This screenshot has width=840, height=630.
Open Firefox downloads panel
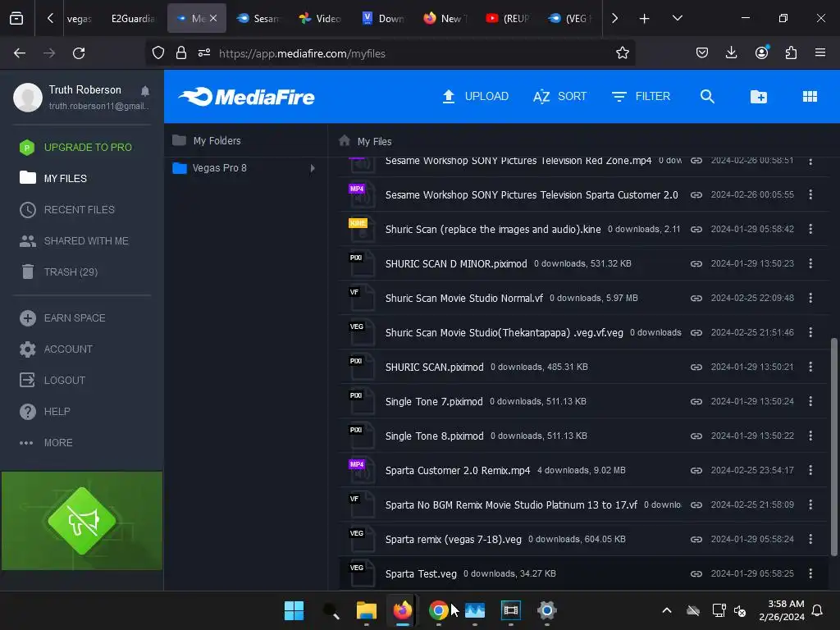731,53
